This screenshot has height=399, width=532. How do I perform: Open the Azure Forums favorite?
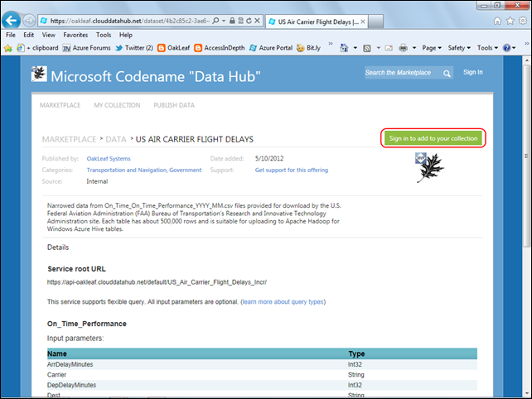point(87,48)
